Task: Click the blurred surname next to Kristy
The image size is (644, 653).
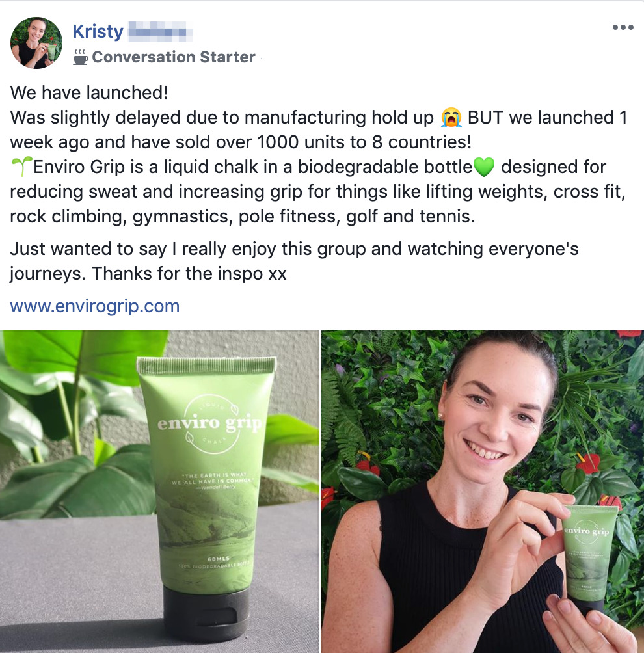Action: (161, 32)
